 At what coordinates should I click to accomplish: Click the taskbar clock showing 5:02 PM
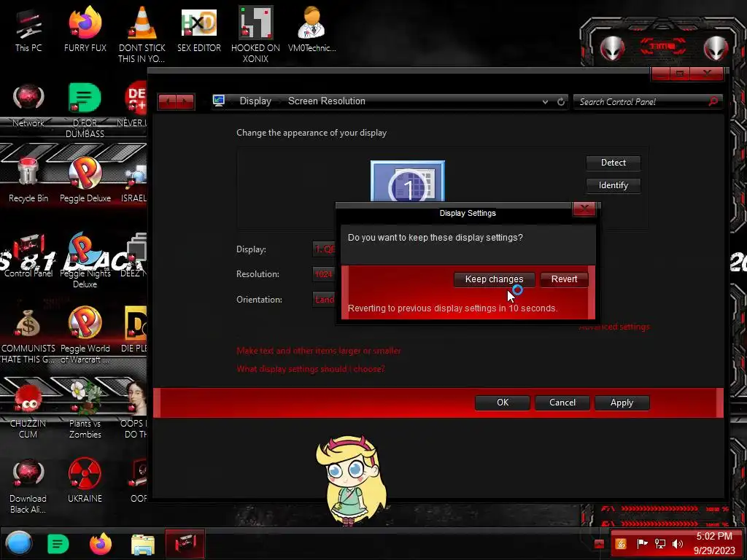pos(714,543)
